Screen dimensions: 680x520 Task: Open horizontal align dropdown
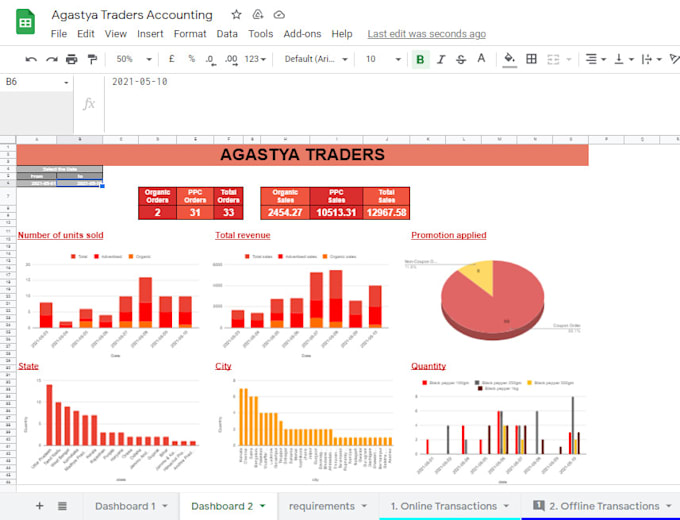coord(595,59)
